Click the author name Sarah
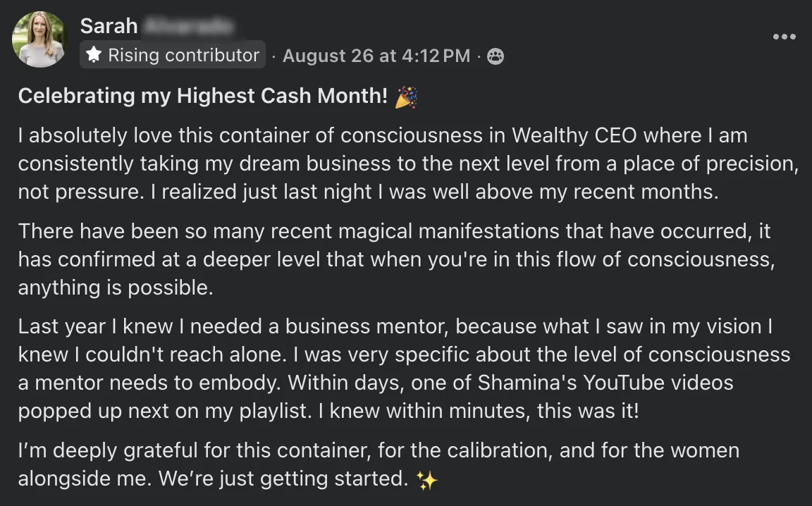Viewport: 812px width, 506px height. click(109, 26)
